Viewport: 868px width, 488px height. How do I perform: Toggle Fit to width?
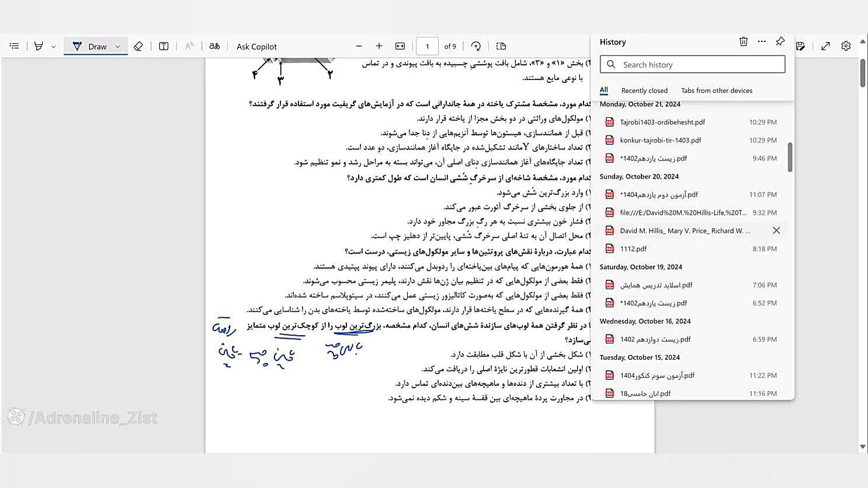coord(400,46)
